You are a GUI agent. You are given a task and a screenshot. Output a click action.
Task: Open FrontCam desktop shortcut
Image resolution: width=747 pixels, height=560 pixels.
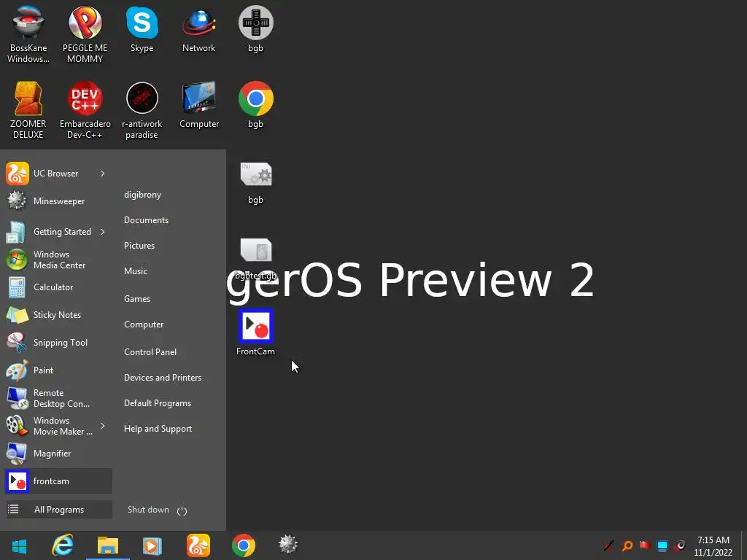(256, 332)
